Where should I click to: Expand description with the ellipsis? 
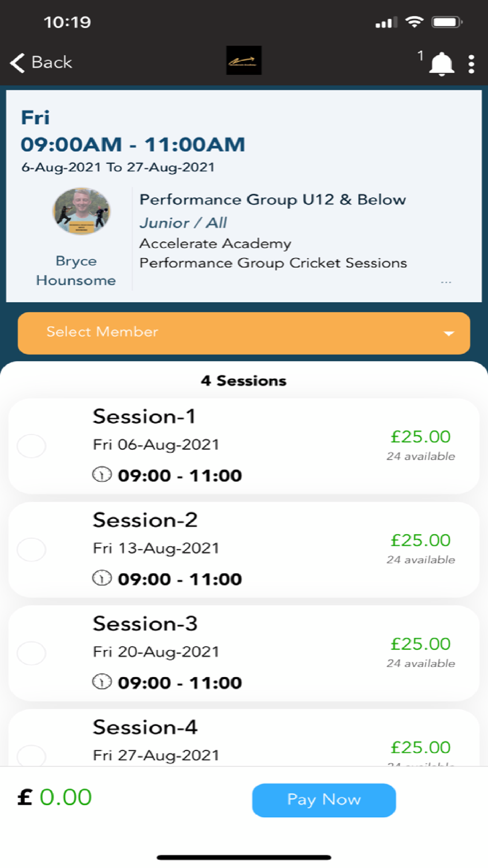446,282
